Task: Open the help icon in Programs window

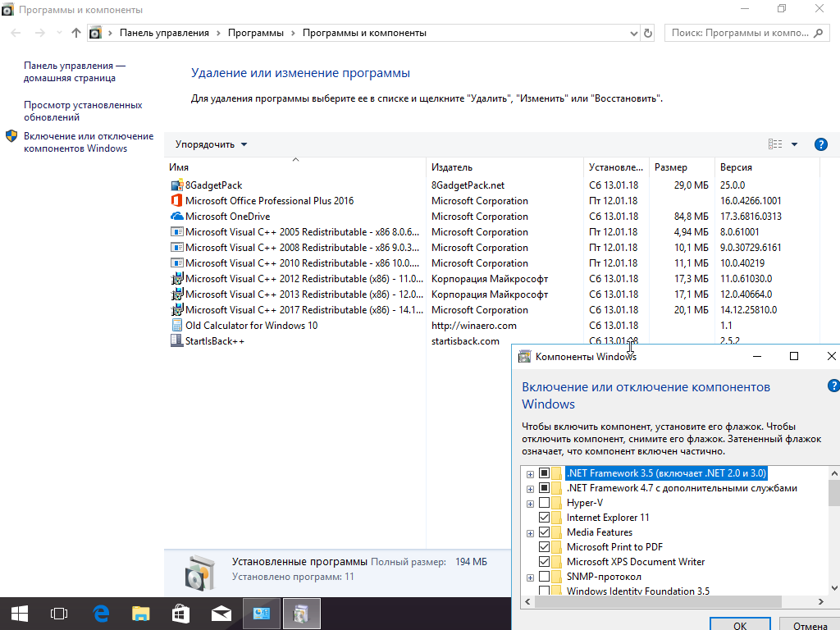Action: point(820,144)
